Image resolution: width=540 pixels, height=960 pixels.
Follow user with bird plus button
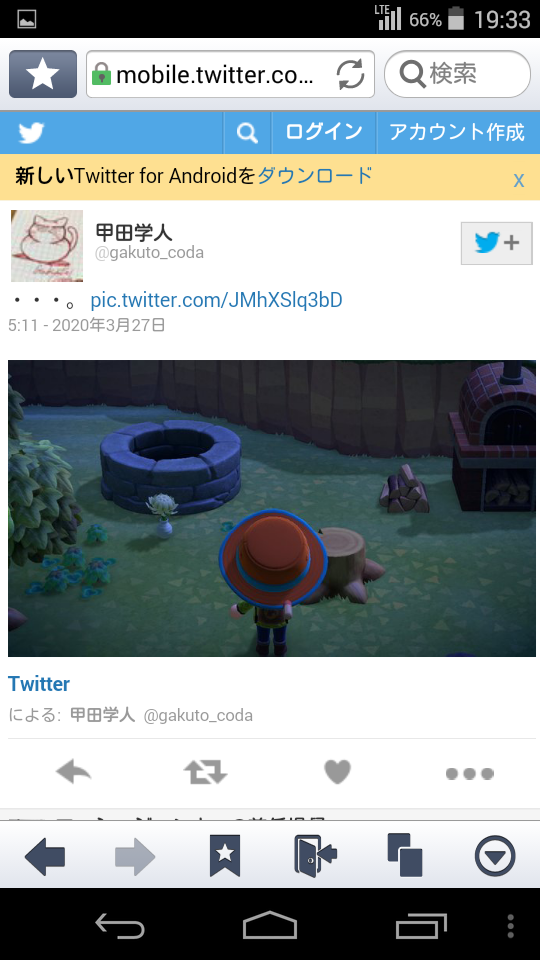pyautogui.click(x=497, y=244)
